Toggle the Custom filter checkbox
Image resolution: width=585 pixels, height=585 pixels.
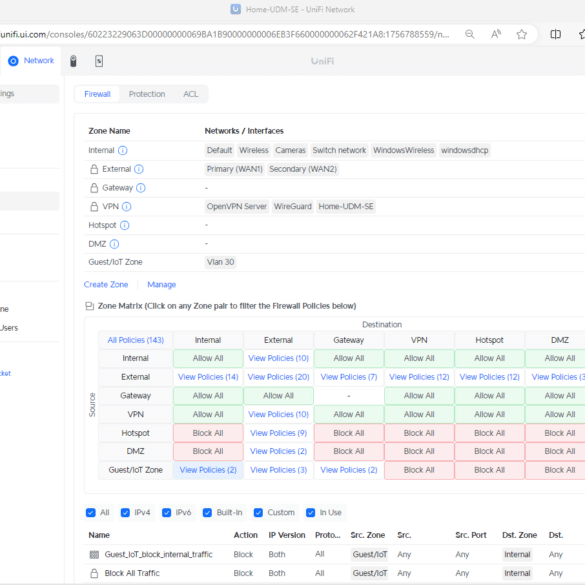(258, 513)
